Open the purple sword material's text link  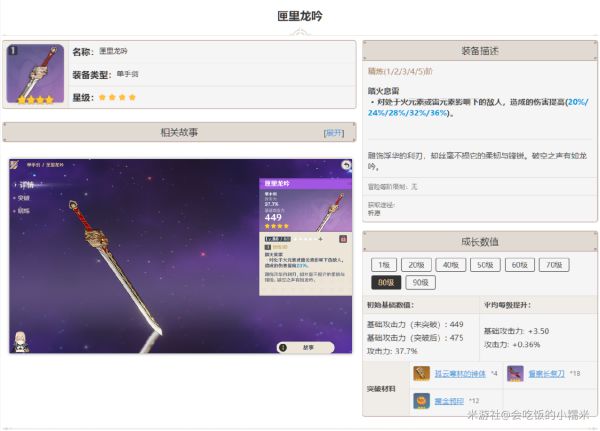pyautogui.click(x=546, y=374)
